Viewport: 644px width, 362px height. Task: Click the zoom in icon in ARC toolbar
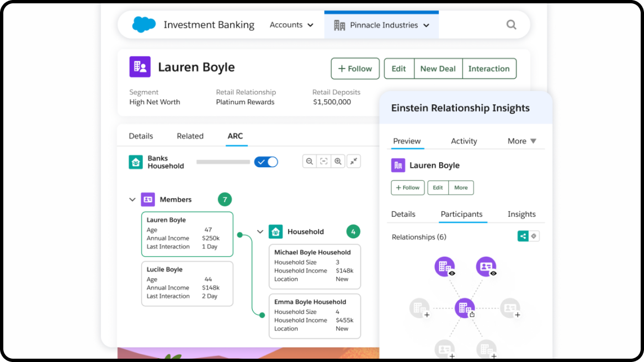pyautogui.click(x=338, y=162)
